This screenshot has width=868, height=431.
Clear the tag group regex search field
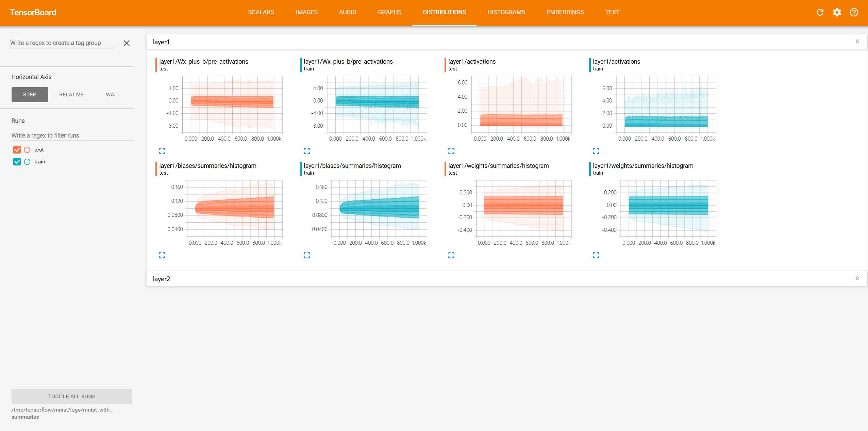pyautogui.click(x=126, y=43)
